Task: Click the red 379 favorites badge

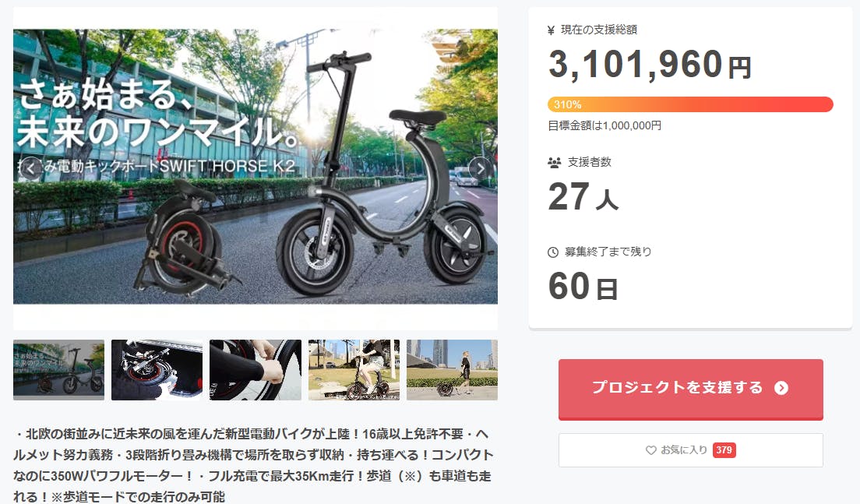Action: pos(724,450)
